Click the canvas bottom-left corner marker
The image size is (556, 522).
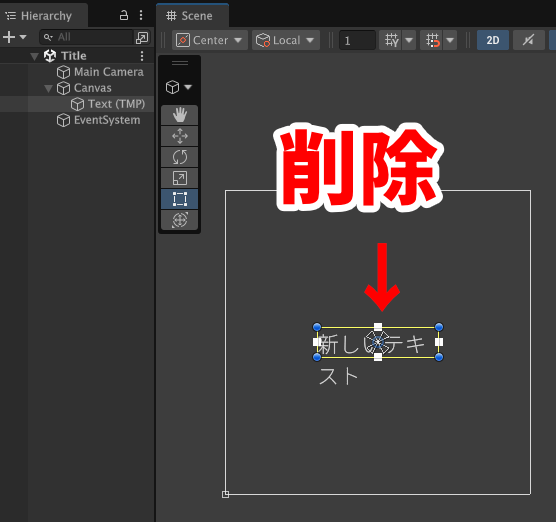click(226, 494)
